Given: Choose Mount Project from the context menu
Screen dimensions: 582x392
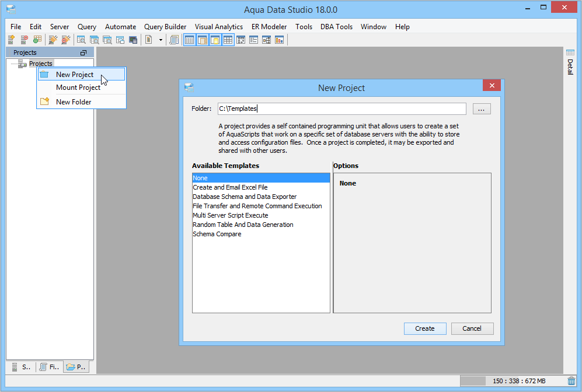Looking at the screenshot, I should (x=81, y=87).
